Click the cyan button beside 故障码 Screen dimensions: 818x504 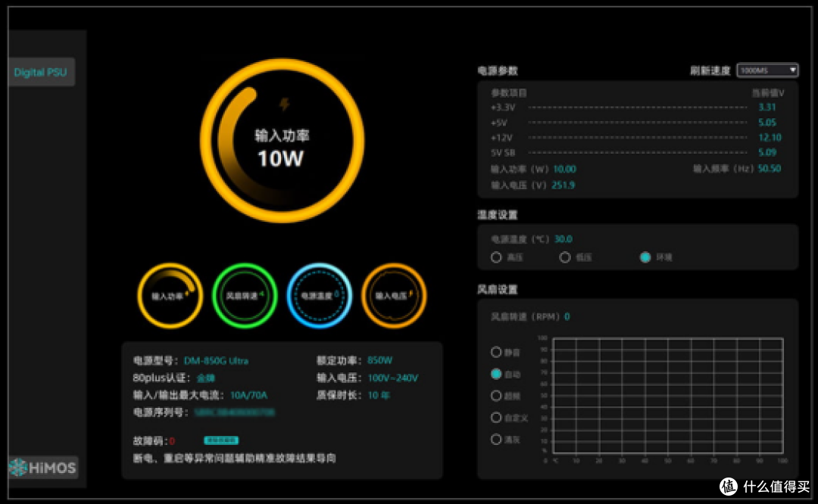coord(221,440)
